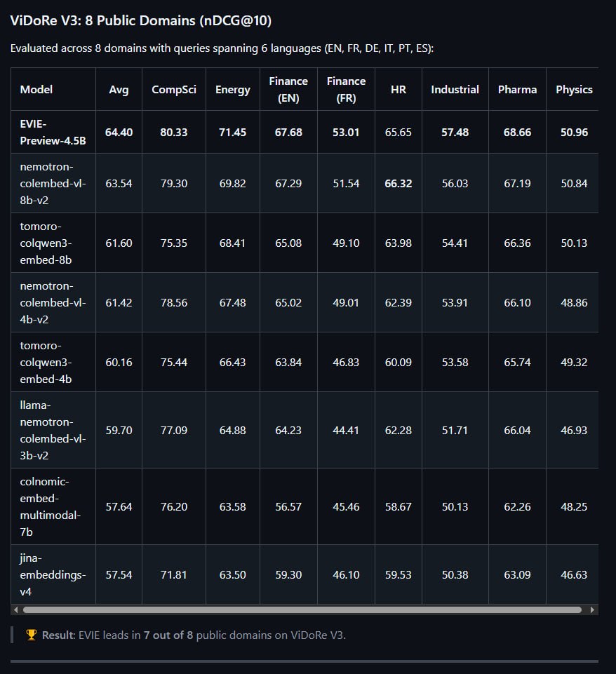Click the Finance (FR) value 49.10

click(346, 243)
